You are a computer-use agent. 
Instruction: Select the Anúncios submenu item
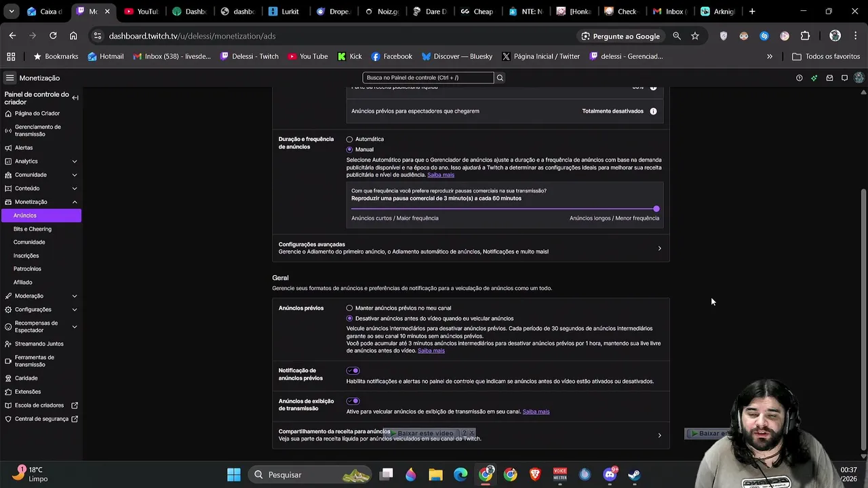(x=41, y=216)
